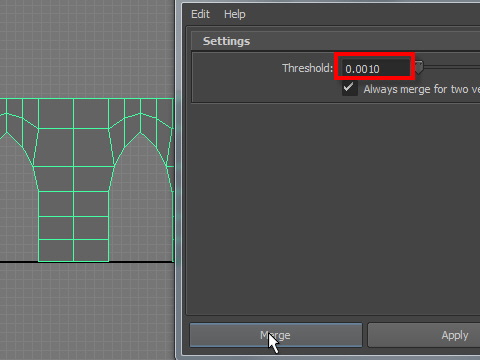480x360 pixels.
Task: Select the bottom-right face of the column mesh
Action: pyautogui.click(x=91, y=250)
